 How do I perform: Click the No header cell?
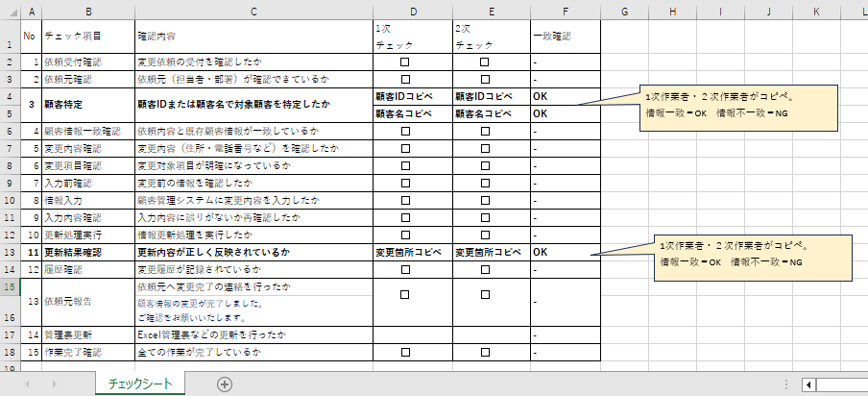coord(31,37)
